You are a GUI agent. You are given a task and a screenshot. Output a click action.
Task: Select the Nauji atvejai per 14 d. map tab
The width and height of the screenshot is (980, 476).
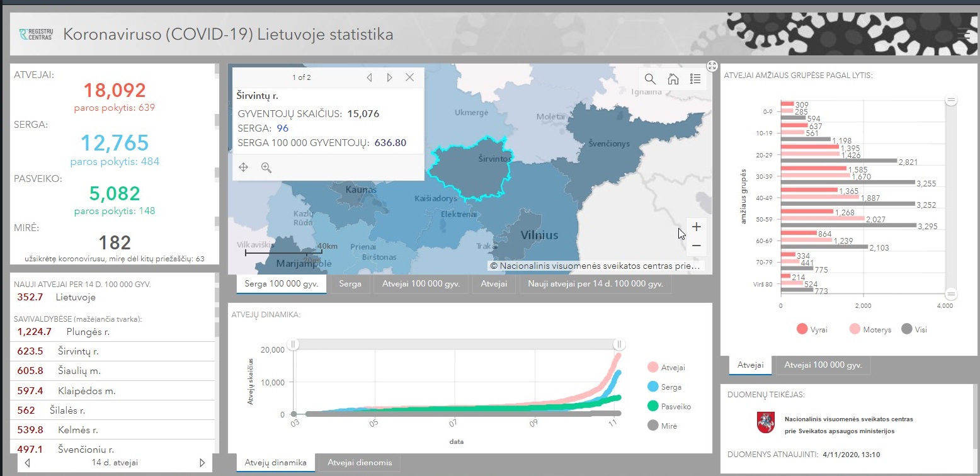pos(595,285)
